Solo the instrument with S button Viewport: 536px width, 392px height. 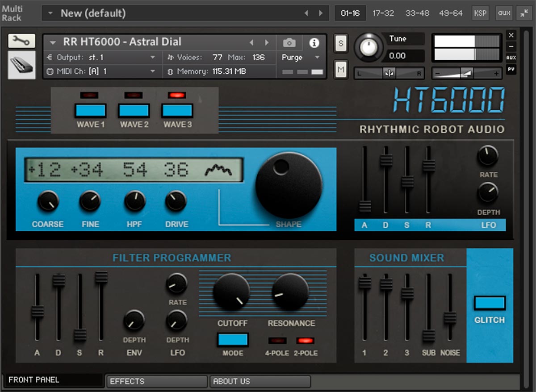pyautogui.click(x=341, y=44)
